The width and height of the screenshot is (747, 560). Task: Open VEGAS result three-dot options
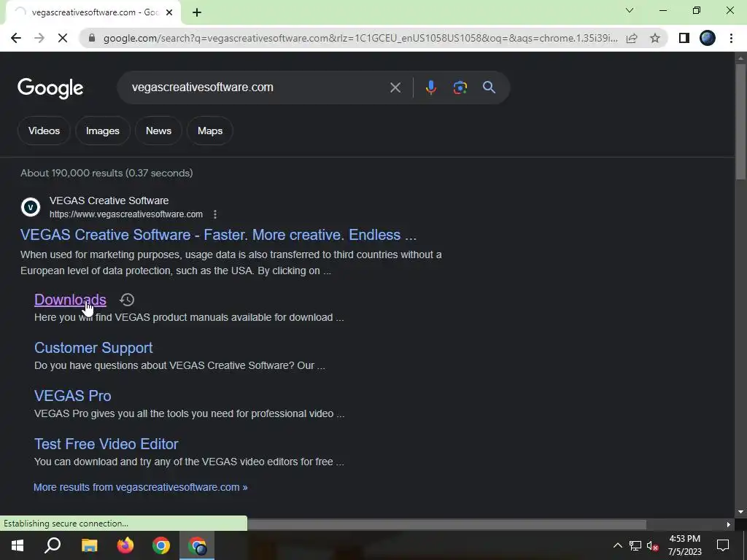coord(215,214)
